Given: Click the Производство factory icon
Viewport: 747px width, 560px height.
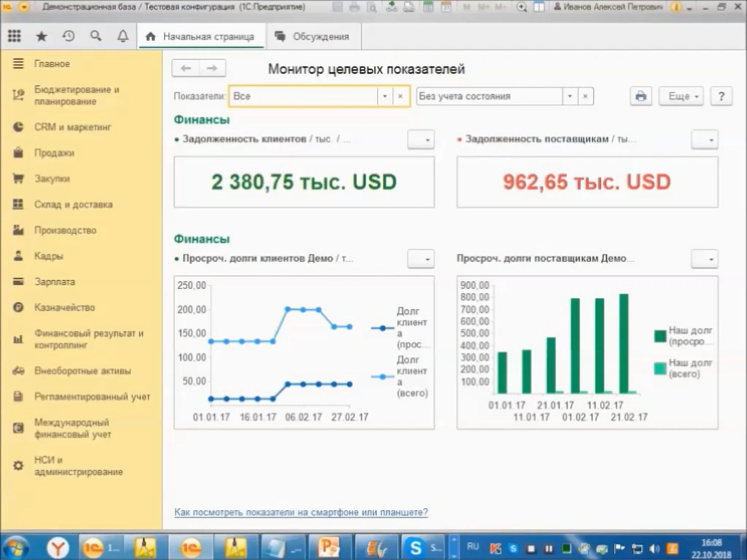Looking at the screenshot, I should [18, 230].
